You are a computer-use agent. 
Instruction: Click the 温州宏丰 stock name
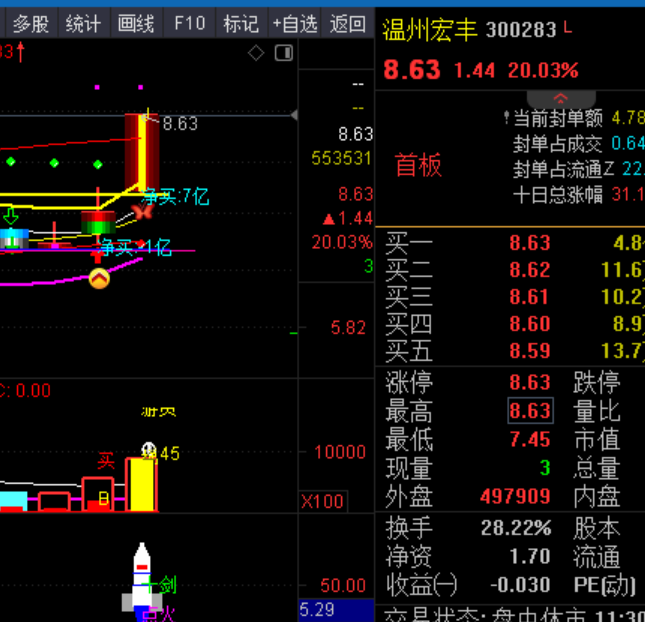point(430,30)
